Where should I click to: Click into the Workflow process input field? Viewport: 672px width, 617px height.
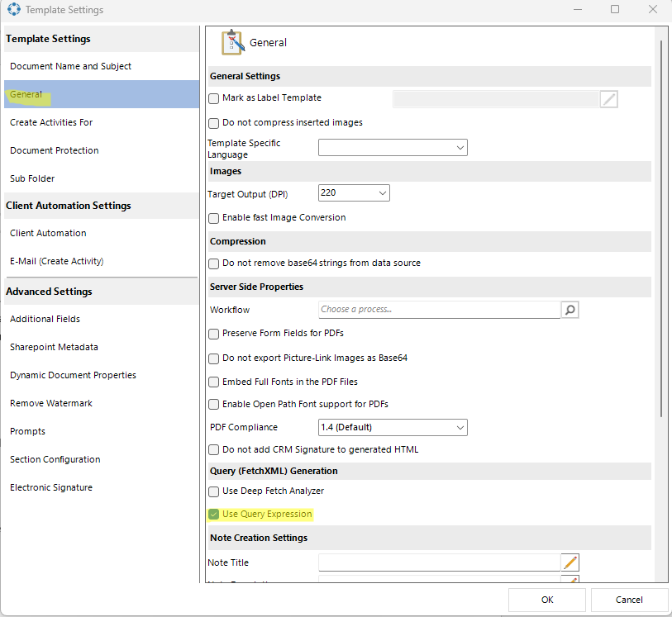pos(438,310)
